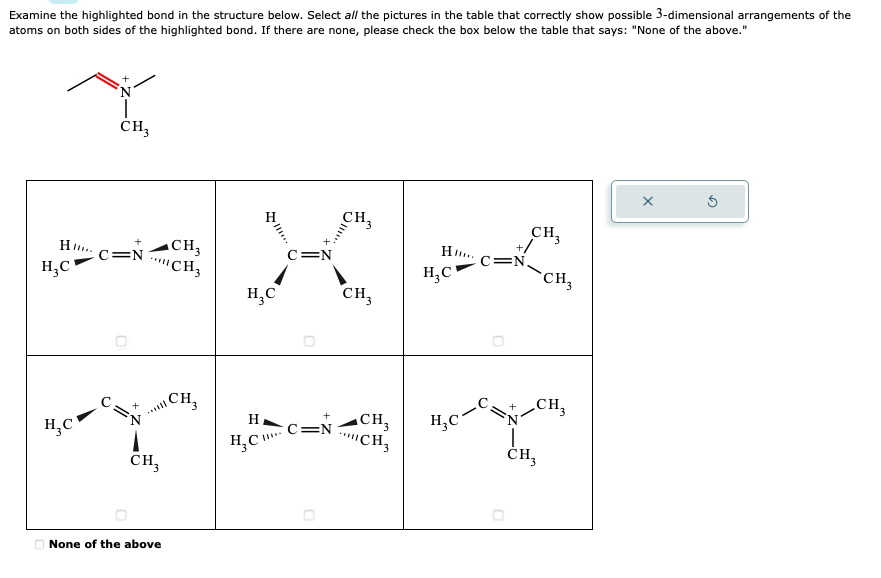Viewport: 881px width, 578px height.
Task: Click the gray answer toolbar panel
Action: 677,200
